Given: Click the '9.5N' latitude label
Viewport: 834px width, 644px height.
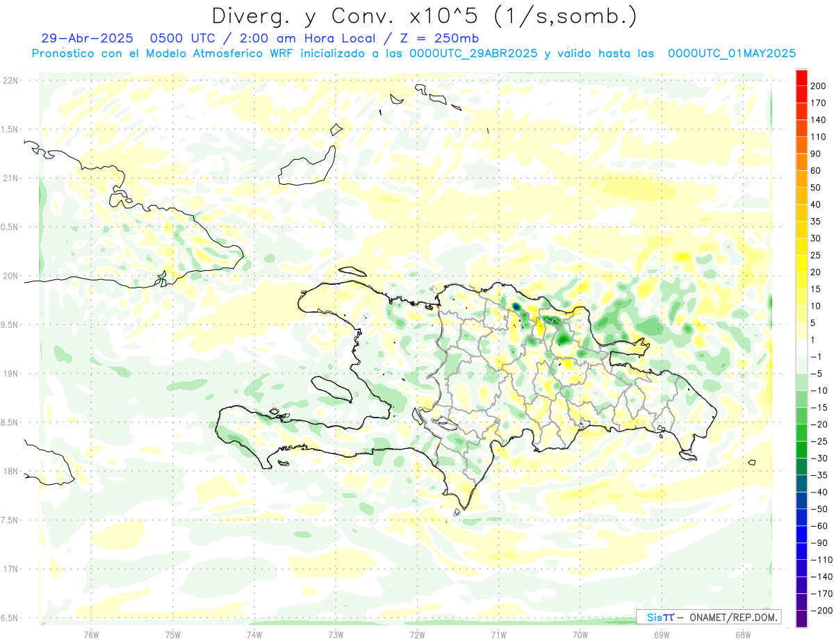Looking at the screenshot, I should point(10,324).
